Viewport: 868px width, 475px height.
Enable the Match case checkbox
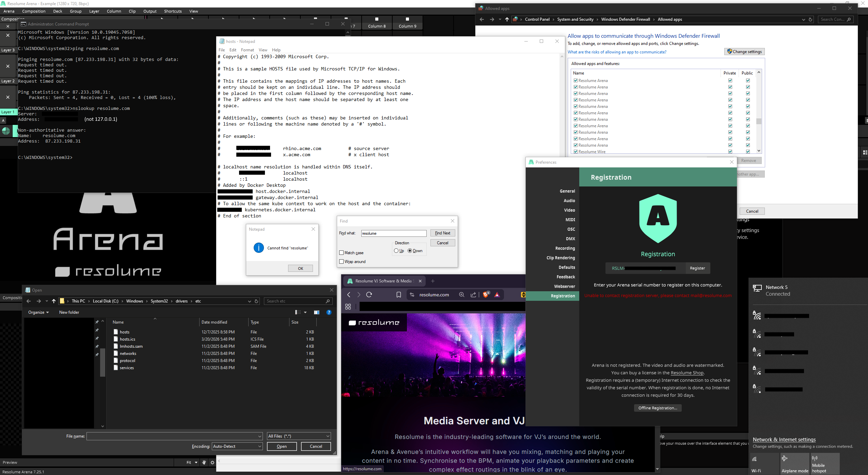[x=341, y=253]
